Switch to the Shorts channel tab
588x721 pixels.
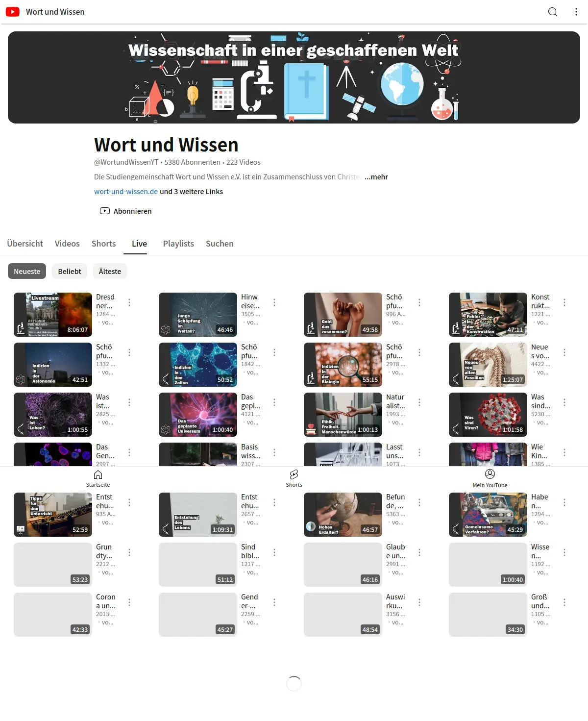104,244
